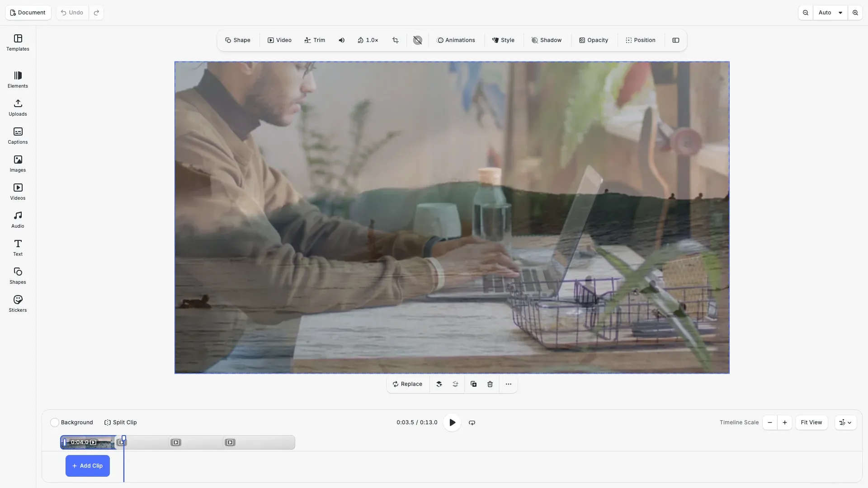868x488 pixels.
Task: Click the Undo button
Action: pos(72,13)
